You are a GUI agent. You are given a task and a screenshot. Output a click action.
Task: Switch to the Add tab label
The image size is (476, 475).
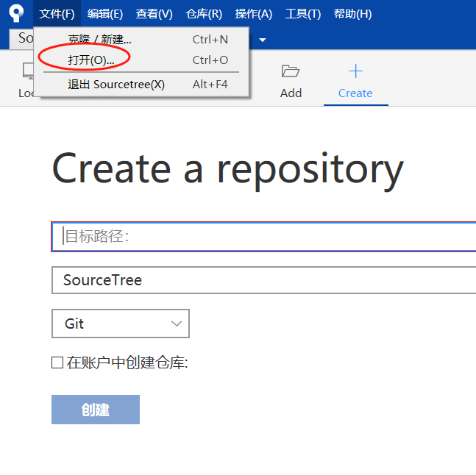point(291,93)
